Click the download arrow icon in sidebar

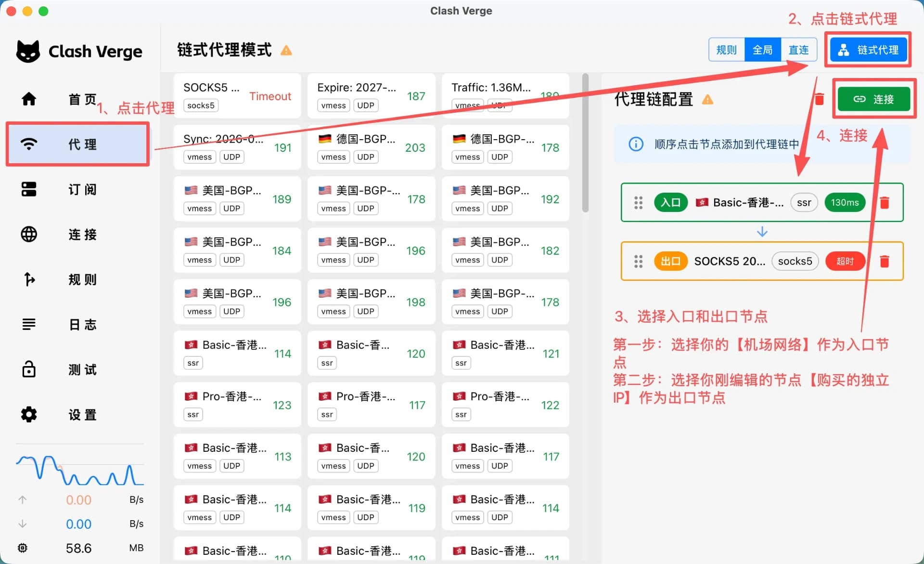tap(22, 524)
